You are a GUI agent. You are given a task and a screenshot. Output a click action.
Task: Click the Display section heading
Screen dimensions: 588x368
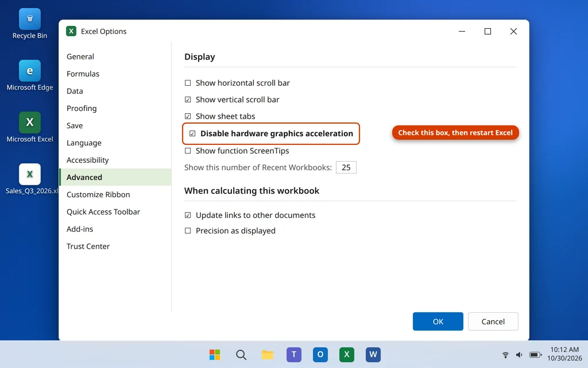pos(199,57)
